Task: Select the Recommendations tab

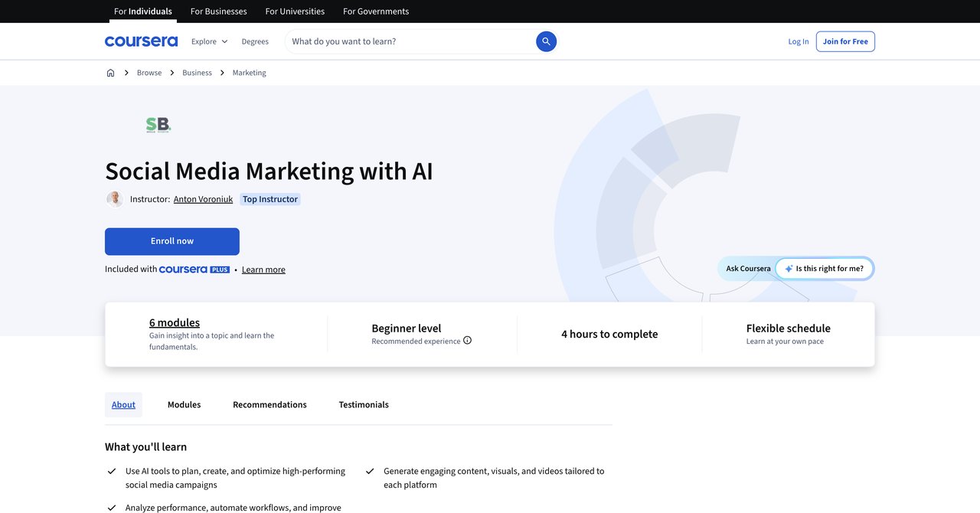Action: click(269, 404)
